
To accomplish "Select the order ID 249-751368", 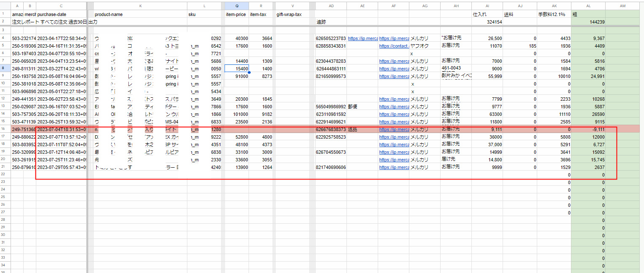I will click(24, 129).
